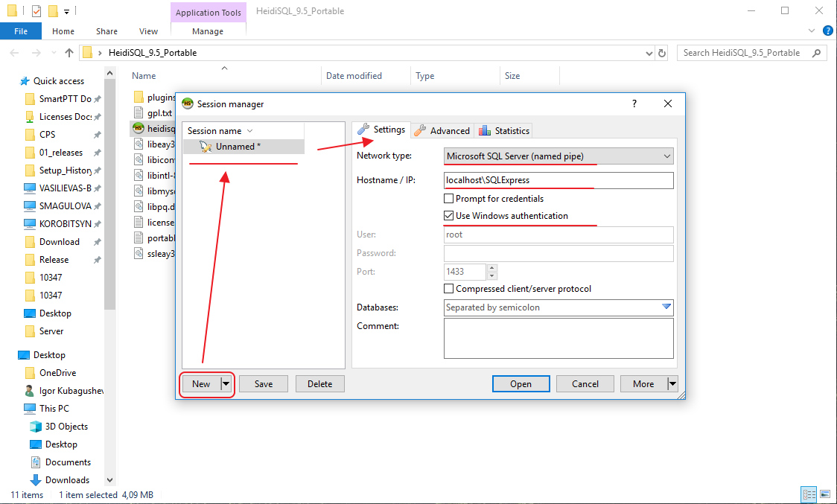The height and width of the screenshot is (504, 837).
Task: Open the CPS folder in sidebar
Action: [47, 135]
